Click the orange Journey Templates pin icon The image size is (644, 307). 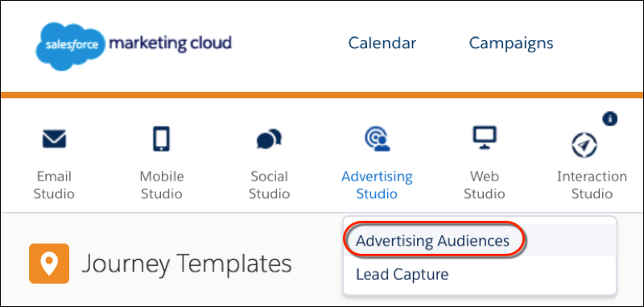click(x=49, y=263)
